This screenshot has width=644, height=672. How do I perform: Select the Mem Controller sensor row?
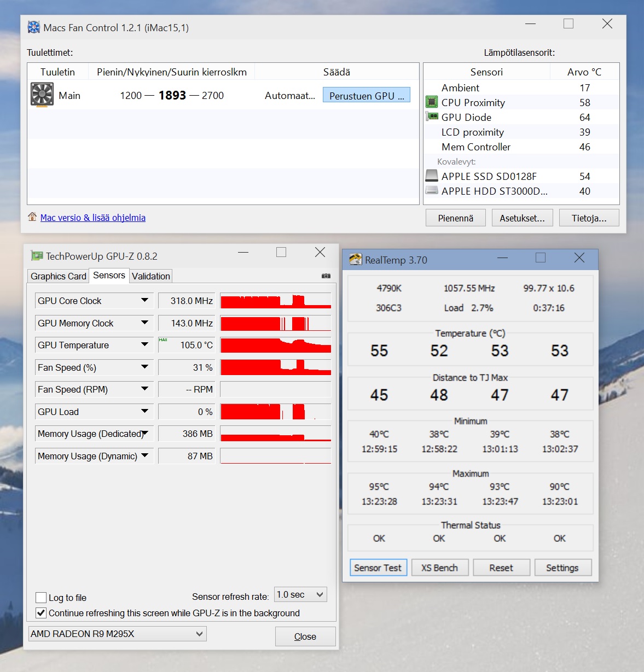point(521,147)
